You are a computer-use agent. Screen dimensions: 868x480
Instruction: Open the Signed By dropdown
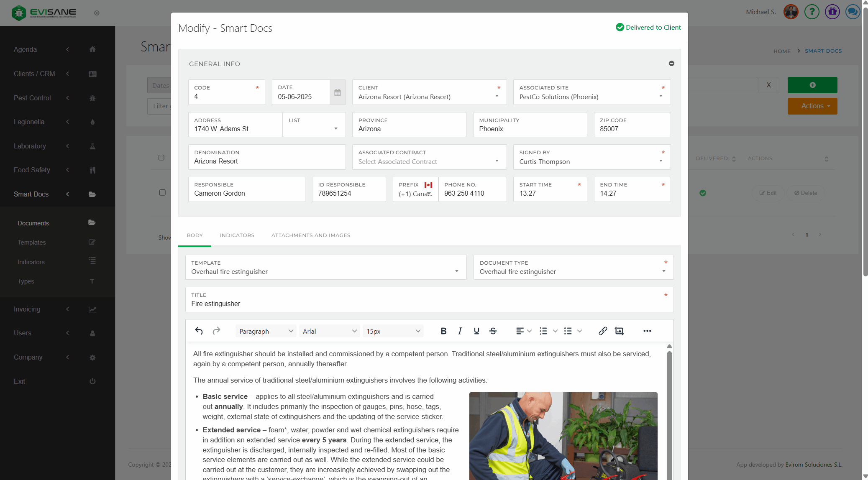click(x=592, y=157)
